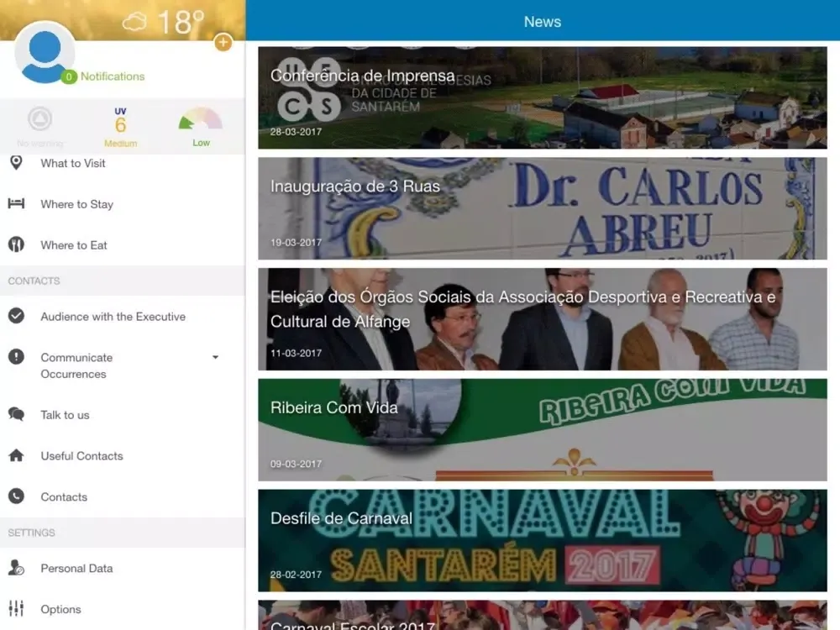Open the UV index 6 Medium indicator
This screenshot has height=630, width=840.
pyautogui.click(x=120, y=128)
